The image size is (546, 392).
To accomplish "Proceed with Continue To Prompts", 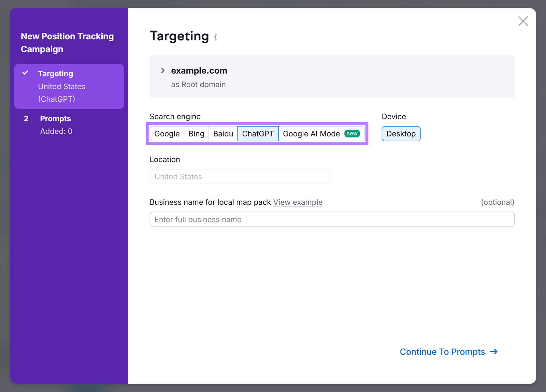I will [442, 352].
